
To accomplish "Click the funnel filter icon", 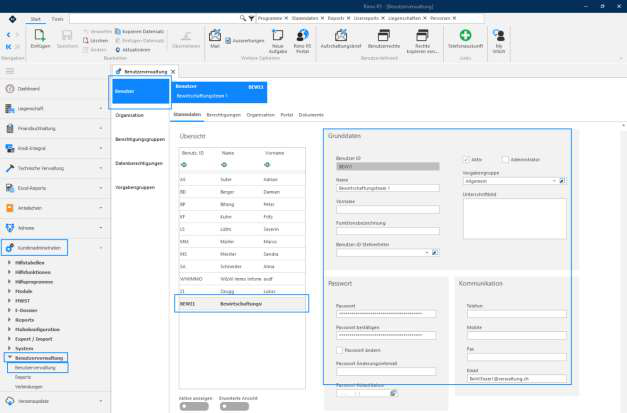I will [251, 18].
